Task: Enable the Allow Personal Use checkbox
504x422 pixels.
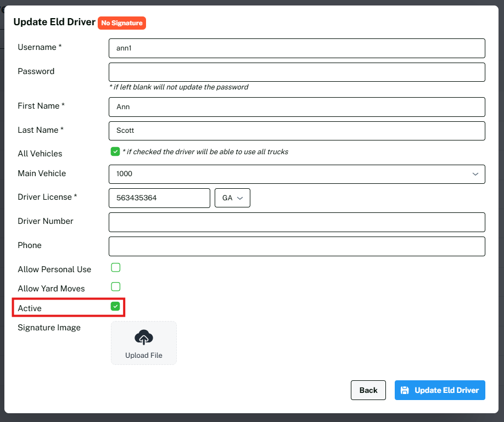Action: point(116,268)
